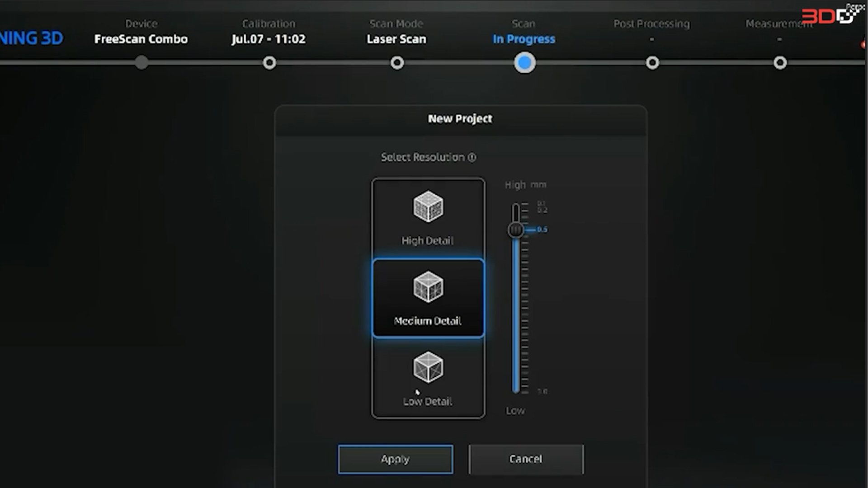The height and width of the screenshot is (488, 868).
Task: Click the Medium Detail cube icon
Action: [428, 286]
